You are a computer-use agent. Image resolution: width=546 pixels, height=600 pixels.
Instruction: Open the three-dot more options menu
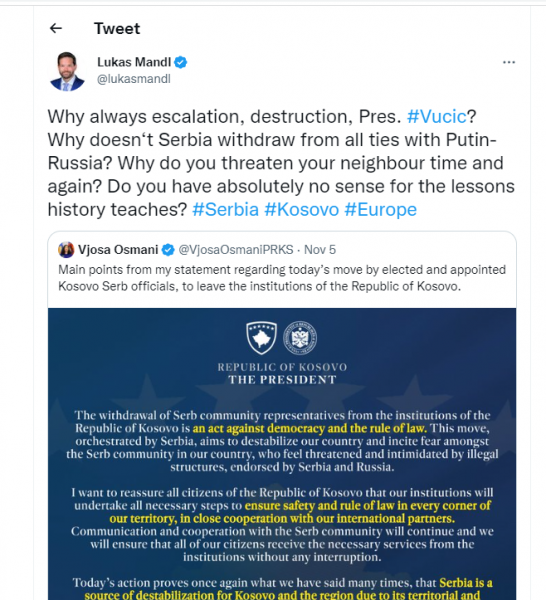click(x=509, y=62)
